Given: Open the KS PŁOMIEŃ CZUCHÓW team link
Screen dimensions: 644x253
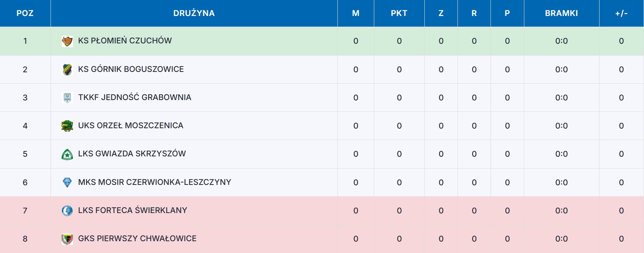Looking at the screenshot, I should [125, 41].
